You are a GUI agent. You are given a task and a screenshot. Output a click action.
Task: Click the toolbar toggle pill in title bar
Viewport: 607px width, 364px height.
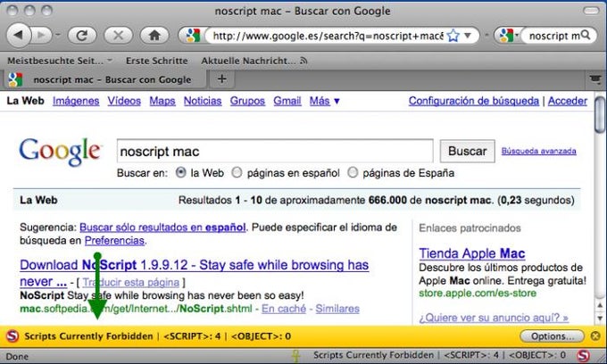pyautogui.click(x=591, y=11)
